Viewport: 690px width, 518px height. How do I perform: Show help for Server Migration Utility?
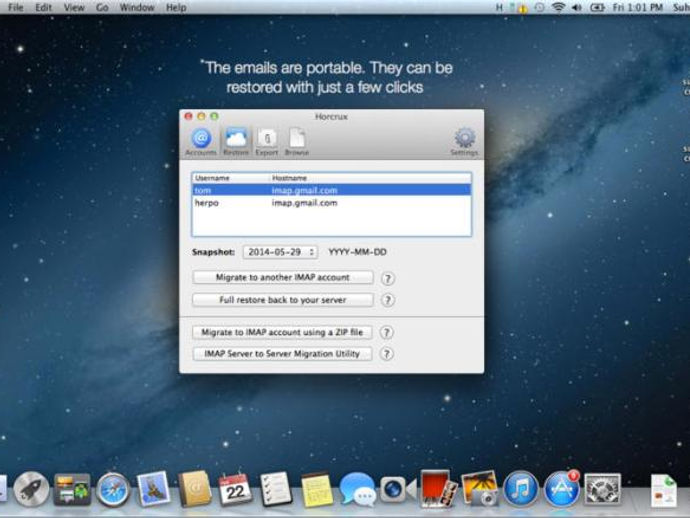click(x=386, y=354)
